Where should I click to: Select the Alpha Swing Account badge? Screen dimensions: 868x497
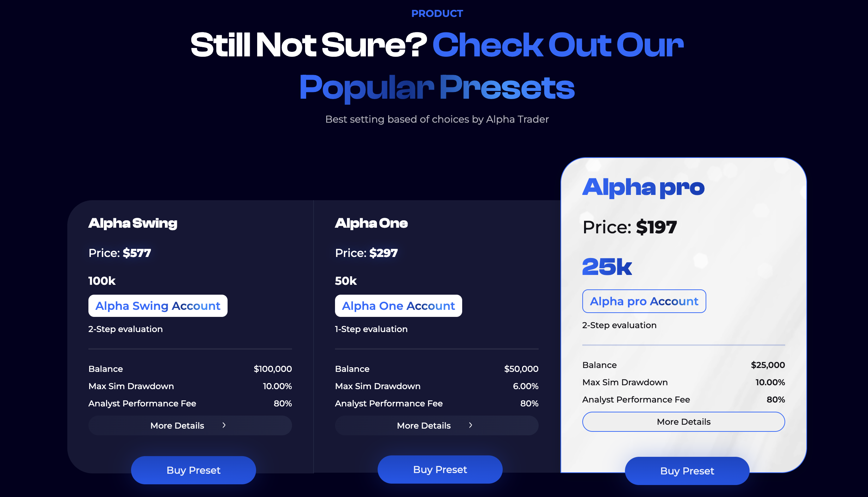158,306
